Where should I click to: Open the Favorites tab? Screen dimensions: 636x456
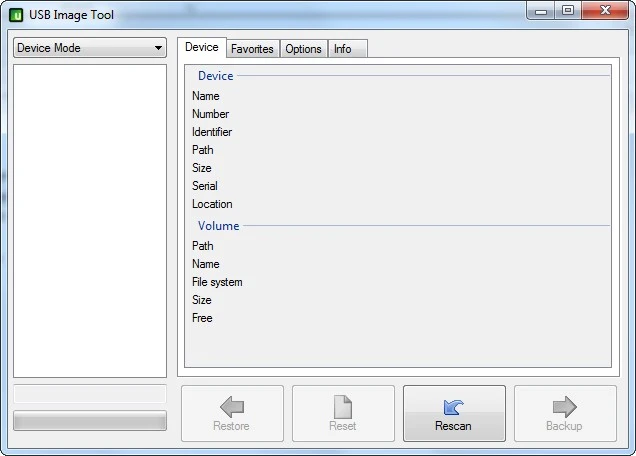[x=252, y=49]
